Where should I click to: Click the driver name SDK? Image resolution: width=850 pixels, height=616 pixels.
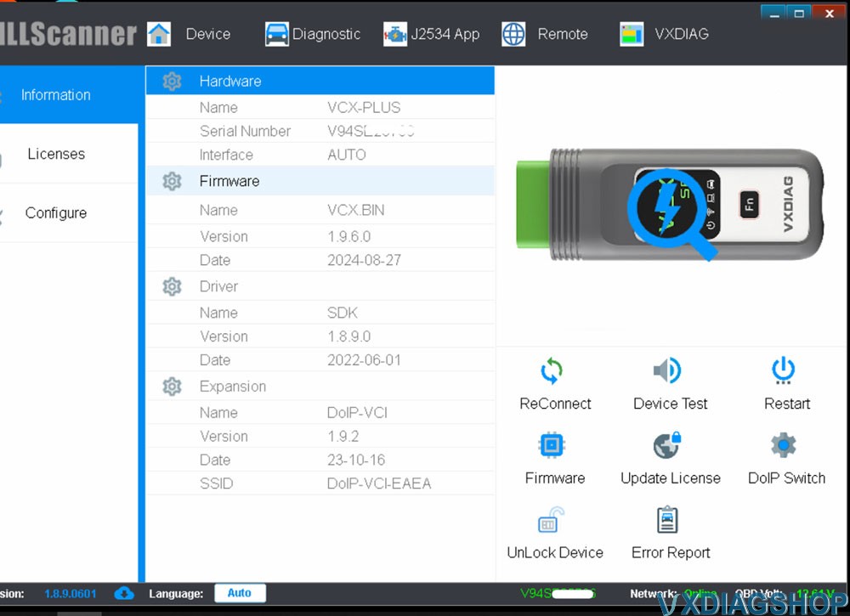342,313
